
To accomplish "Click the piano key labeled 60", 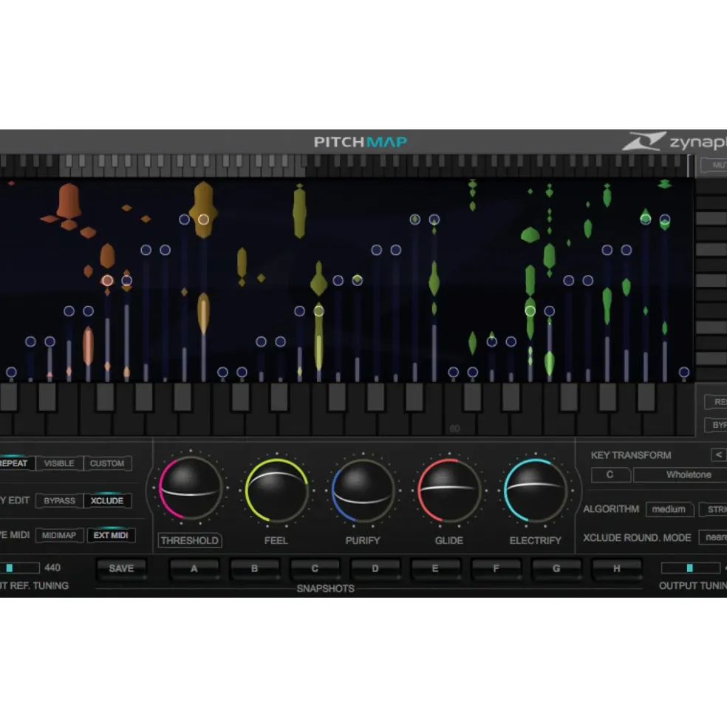I will [455, 421].
